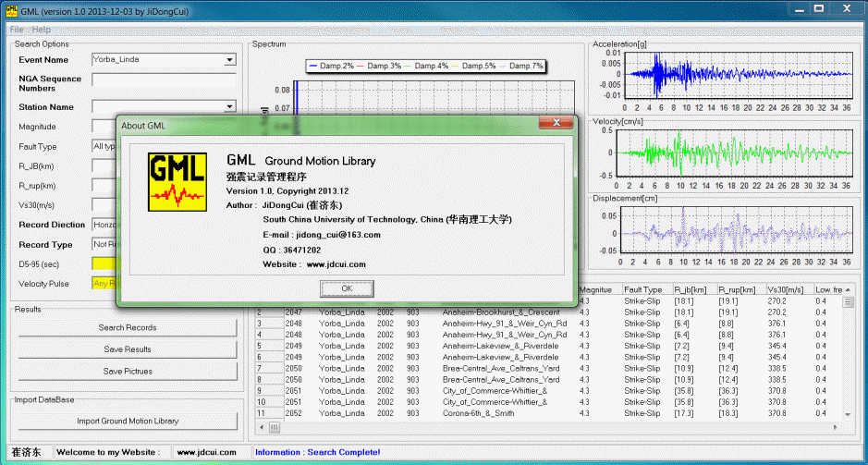Click the Save Pictrues button

coord(128,372)
